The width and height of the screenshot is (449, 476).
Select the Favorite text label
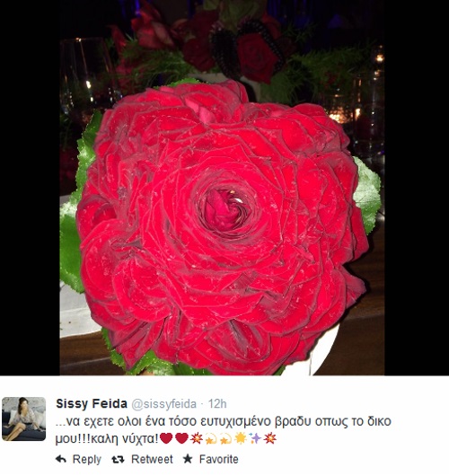[x=218, y=459]
